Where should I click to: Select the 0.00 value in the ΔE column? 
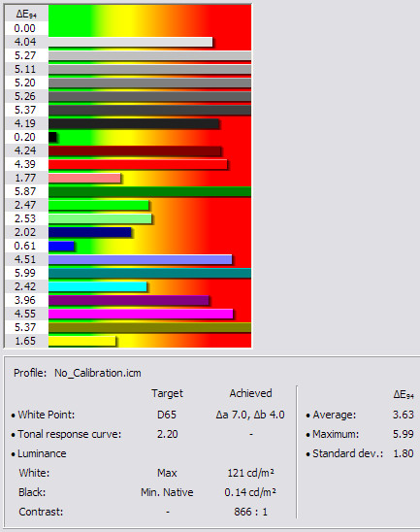[25, 28]
